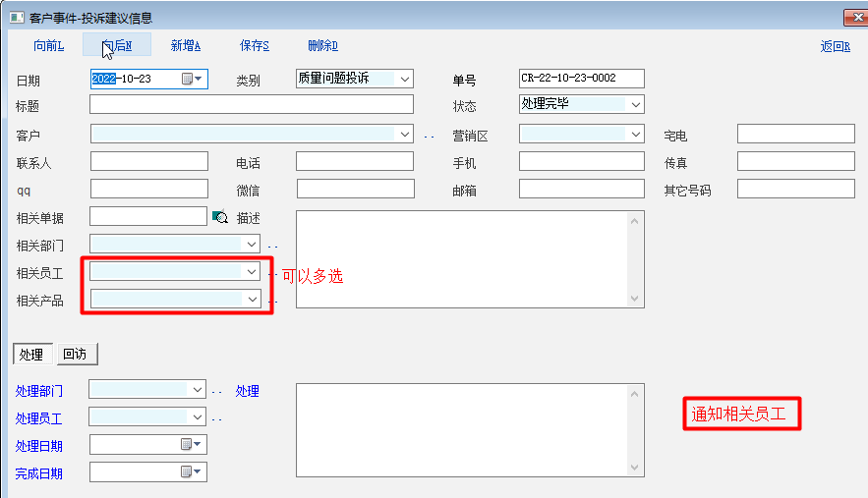Image resolution: width=868 pixels, height=498 pixels.
Task: Open calendar picker for 处理日期 field
Action: click(191, 445)
